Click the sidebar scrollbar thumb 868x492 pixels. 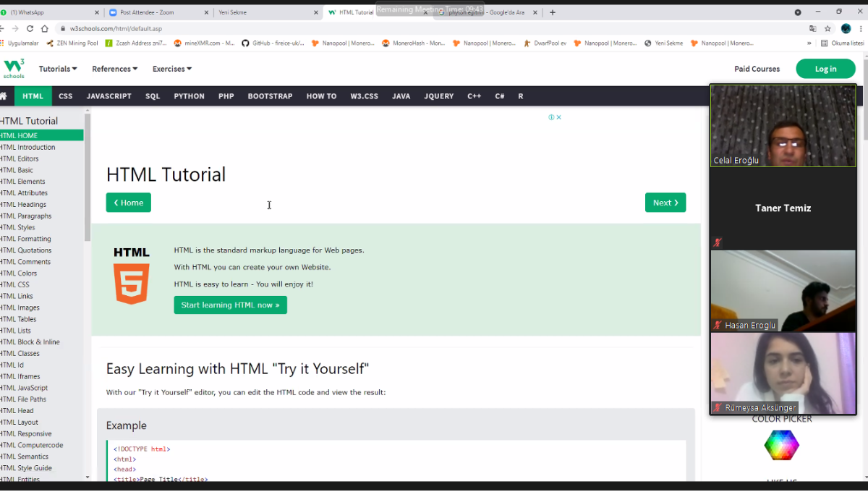[x=88, y=177]
